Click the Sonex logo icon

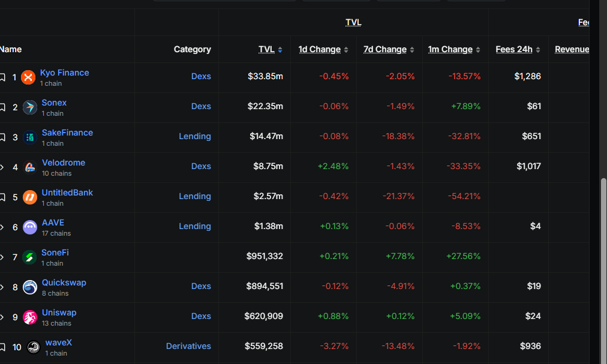(30, 107)
